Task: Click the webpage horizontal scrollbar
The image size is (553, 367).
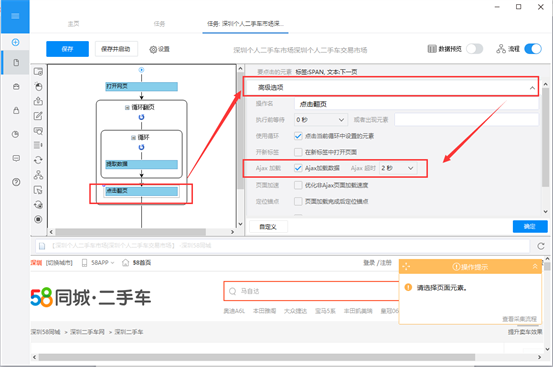Action: click(257, 357)
